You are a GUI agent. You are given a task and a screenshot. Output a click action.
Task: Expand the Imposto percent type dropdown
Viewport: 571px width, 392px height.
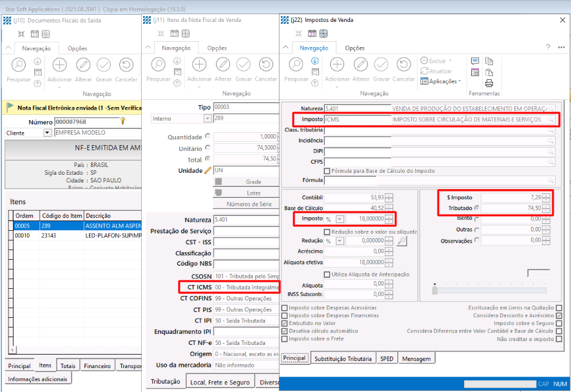(340, 219)
